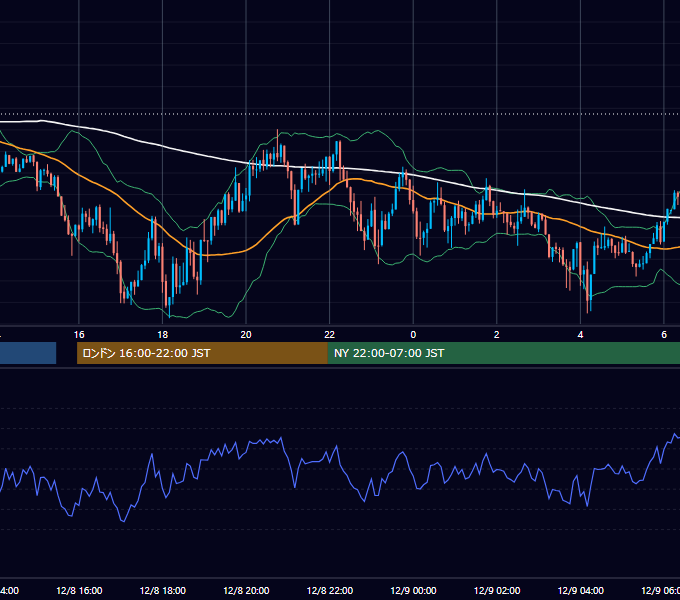Click the 12/8 18:00 time axis label
This screenshot has width=680, height=600.
coord(163,590)
